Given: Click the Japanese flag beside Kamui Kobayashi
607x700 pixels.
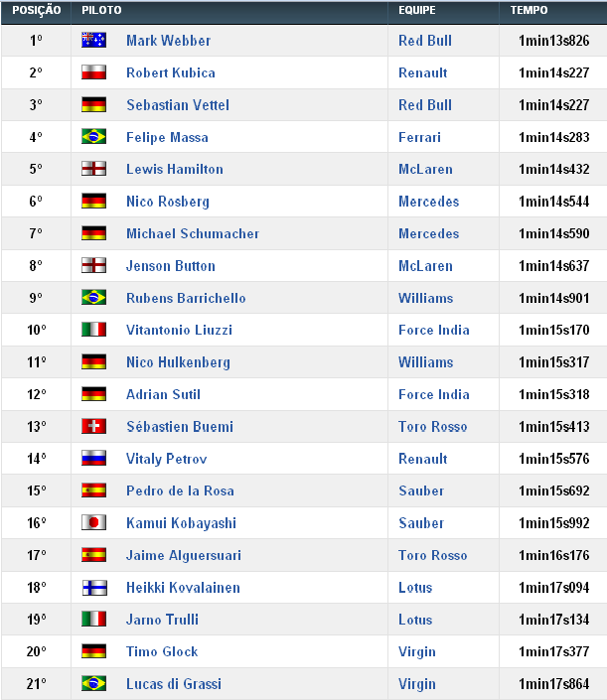Looking at the screenshot, I should point(93,523).
